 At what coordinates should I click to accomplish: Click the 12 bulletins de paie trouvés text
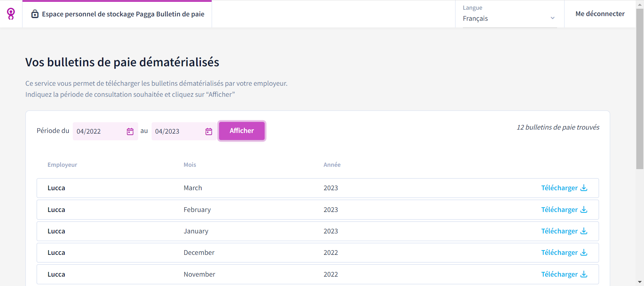(x=558, y=127)
